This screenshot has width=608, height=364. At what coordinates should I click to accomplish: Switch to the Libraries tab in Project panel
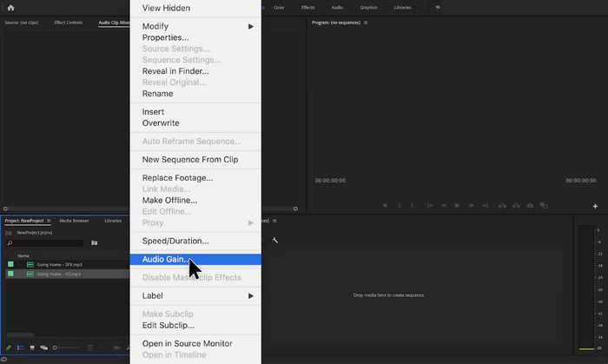point(113,221)
